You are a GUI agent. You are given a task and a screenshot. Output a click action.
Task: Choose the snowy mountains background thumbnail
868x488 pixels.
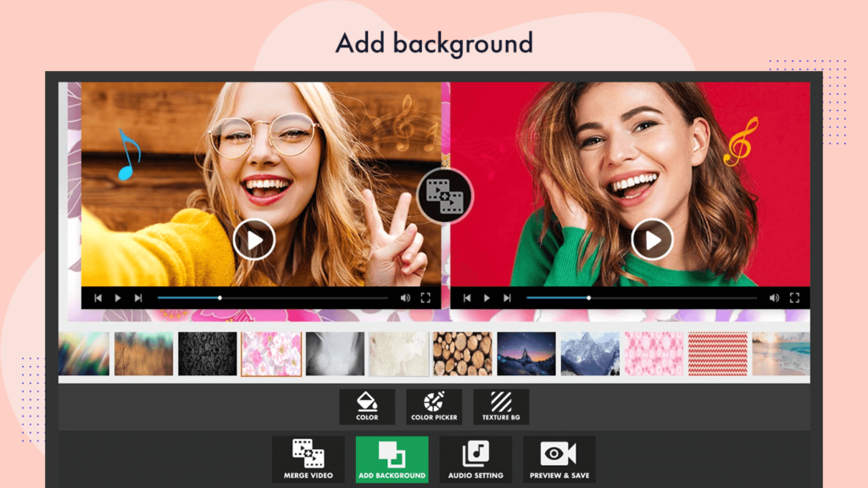[590, 354]
